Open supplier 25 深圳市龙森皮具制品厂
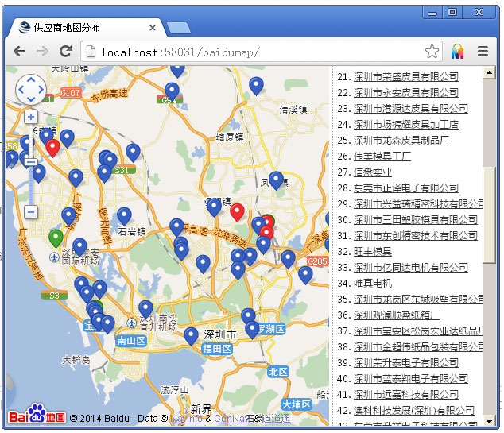Viewport: 504px width, 433px height. click(x=401, y=141)
